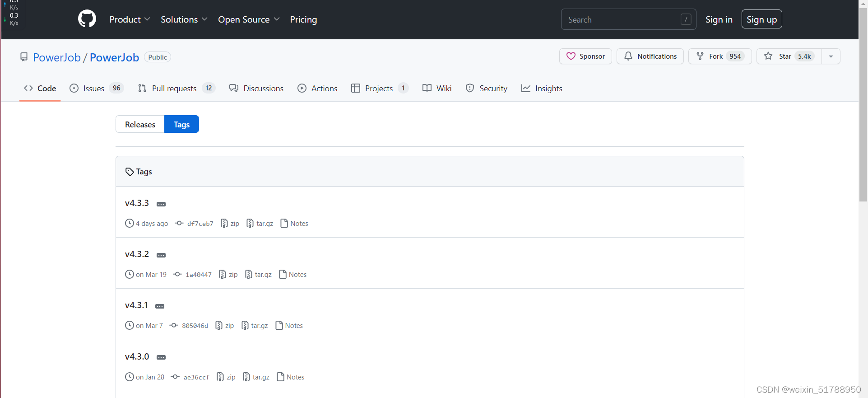
Task: Click the Sponsor button
Action: pyautogui.click(x=585, y=56)
